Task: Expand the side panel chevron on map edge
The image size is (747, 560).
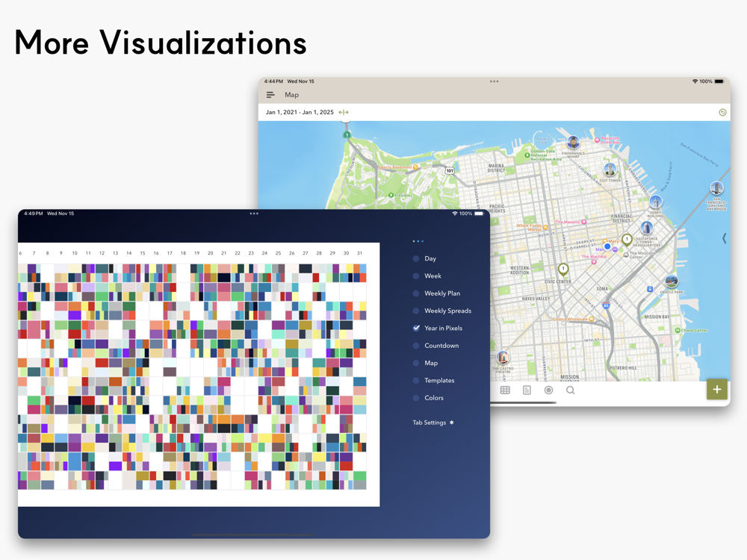Action: point(724,238)
